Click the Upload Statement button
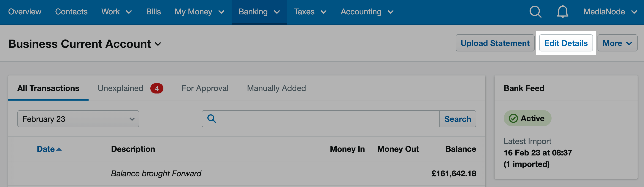The width and height of the screenshot is (644, 187). 495,43
